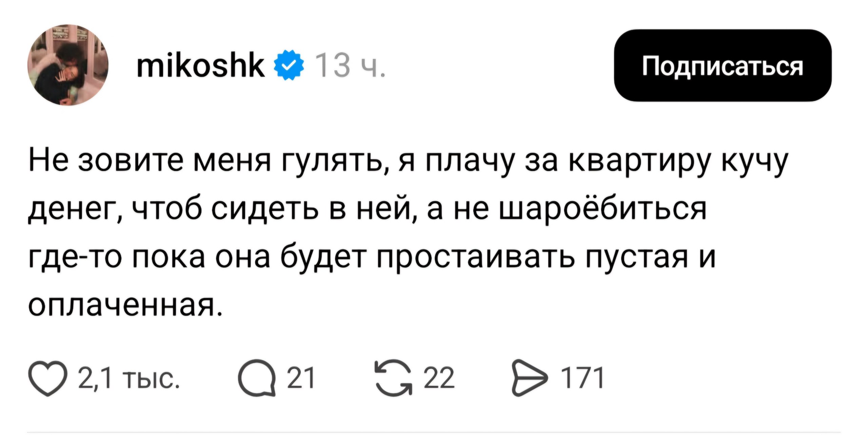Open comments via the speech bubble icon

(257, 378)
